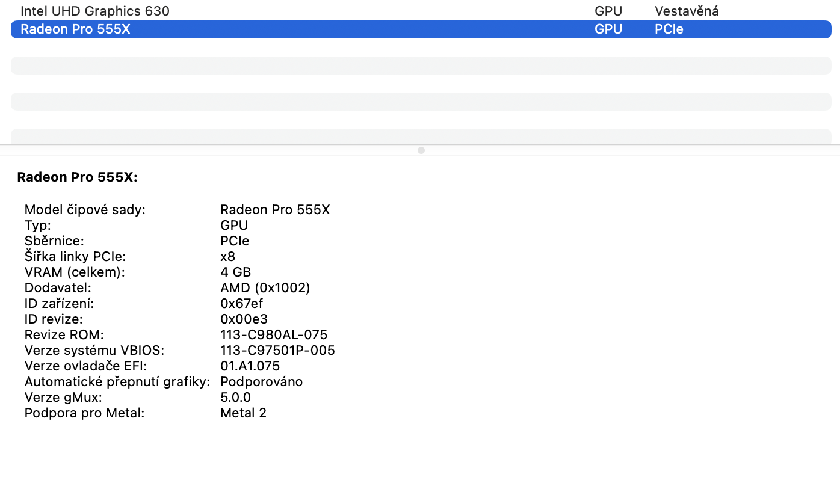Click the "Verze systému VBIOS:" label
840x504 pixels.
pos(94,351)
